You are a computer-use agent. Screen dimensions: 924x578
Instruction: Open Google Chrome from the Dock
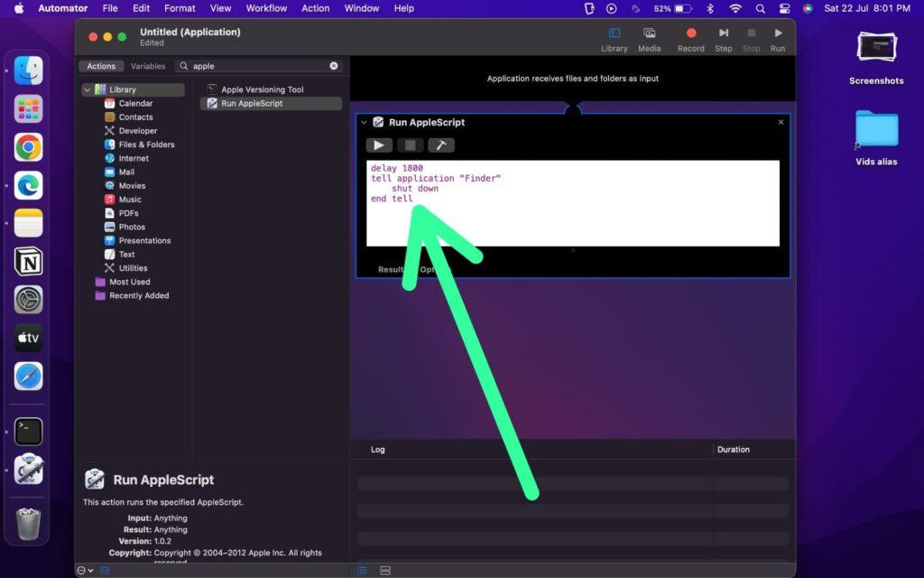[28, 147]
